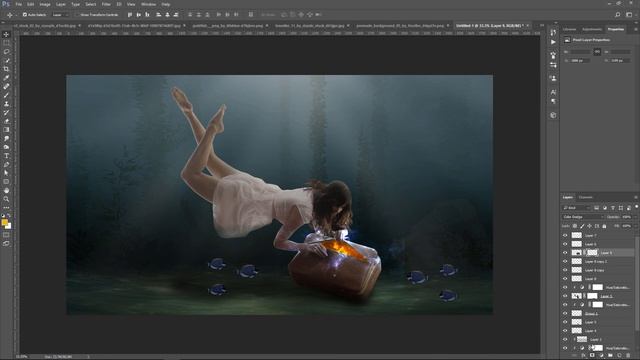Open the Move tool preset picker arrow
This screenshot has width=640, height=360.
point(16,15)
